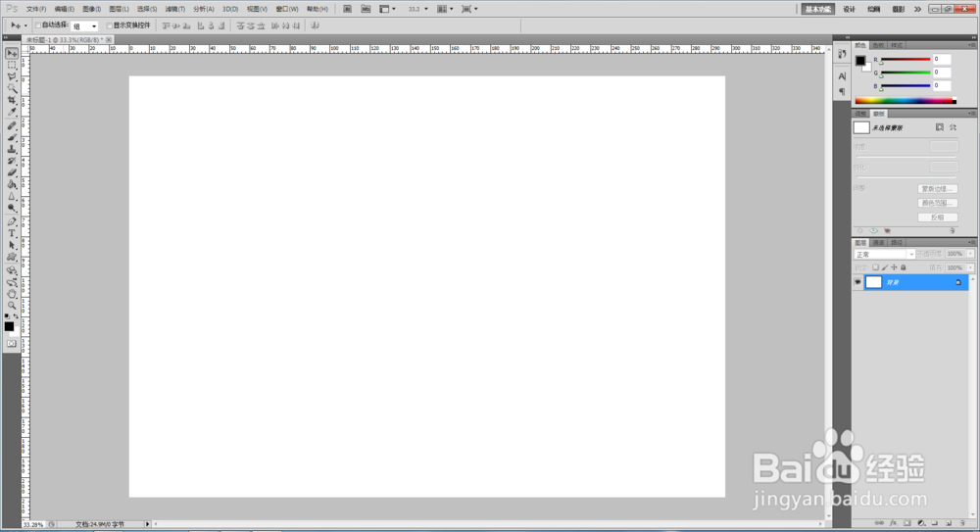Open the 窗口(W) menu
The height and width of the screenshot is (532, 980).
(287, 10)
